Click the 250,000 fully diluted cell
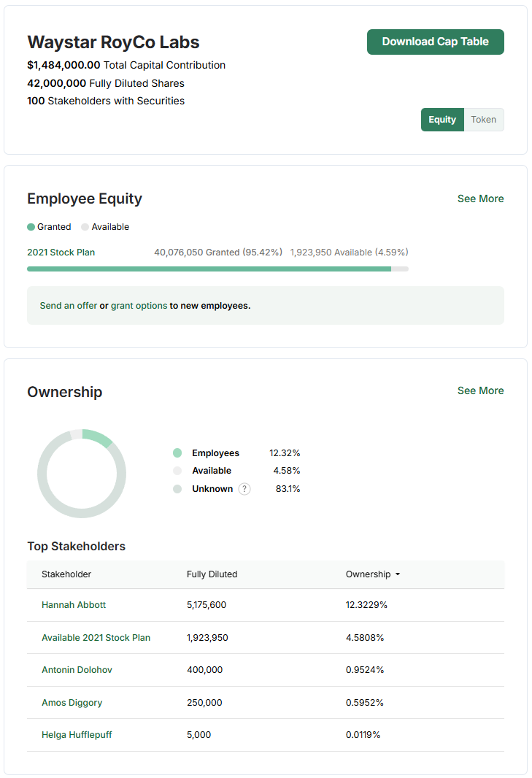532x778 pixels. point(204,703)
